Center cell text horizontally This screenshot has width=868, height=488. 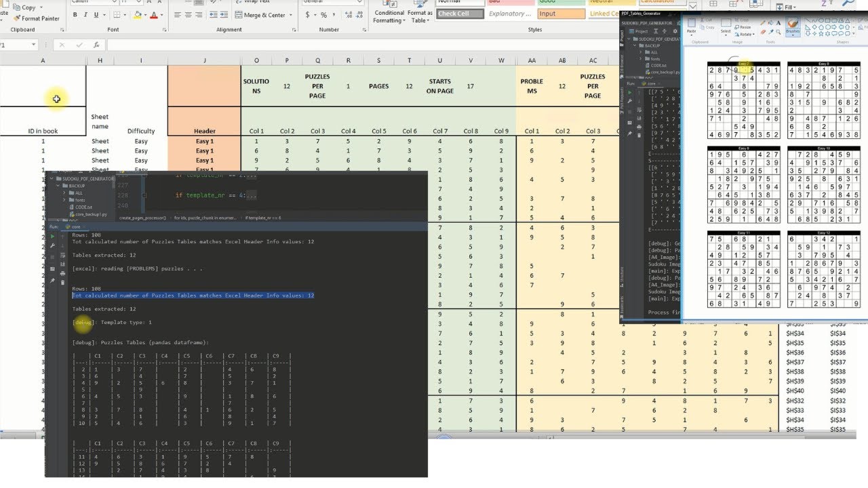[x=189, y=15]
